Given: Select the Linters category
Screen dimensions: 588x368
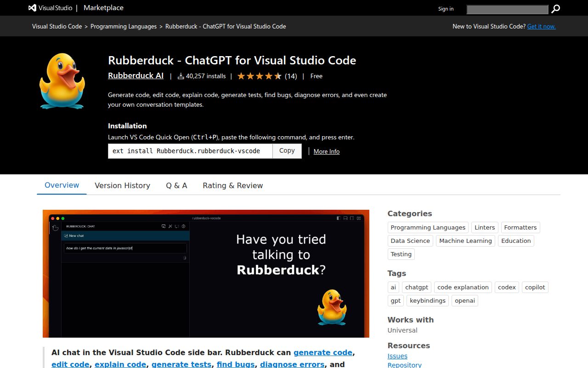Looking at the screenshot, I should 485,227.
